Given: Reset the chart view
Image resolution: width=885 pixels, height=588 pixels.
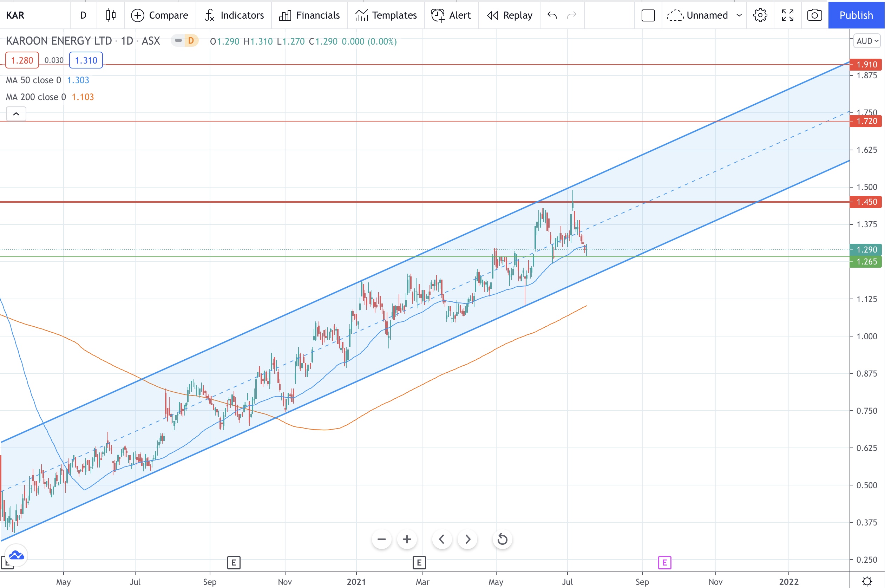Looking at the screenshot, I should point(502,540).
